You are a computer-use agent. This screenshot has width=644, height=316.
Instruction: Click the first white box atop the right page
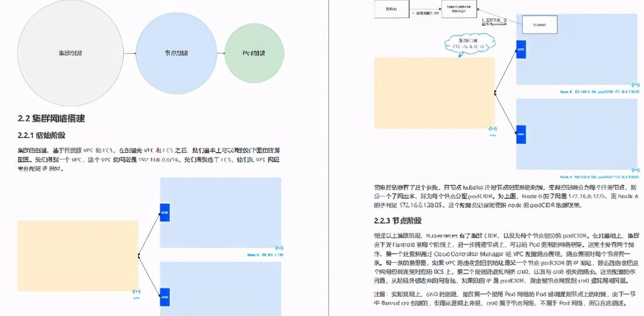pyautogui.click(x=392, y=9)
